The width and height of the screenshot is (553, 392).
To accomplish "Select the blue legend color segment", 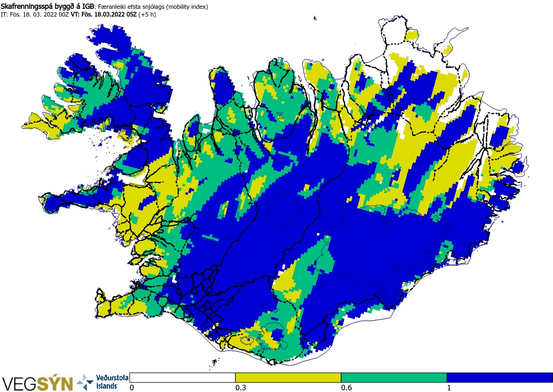I will coord(500,378).
